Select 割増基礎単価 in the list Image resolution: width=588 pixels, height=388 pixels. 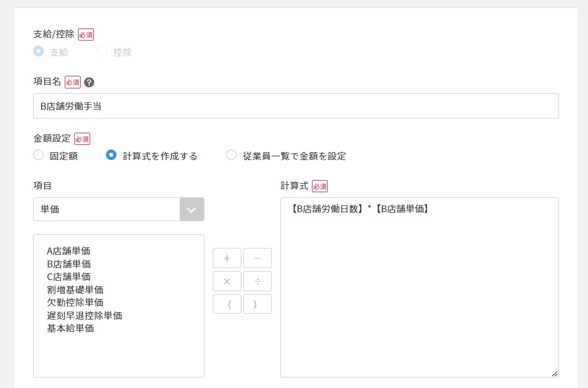pos(75,290)
